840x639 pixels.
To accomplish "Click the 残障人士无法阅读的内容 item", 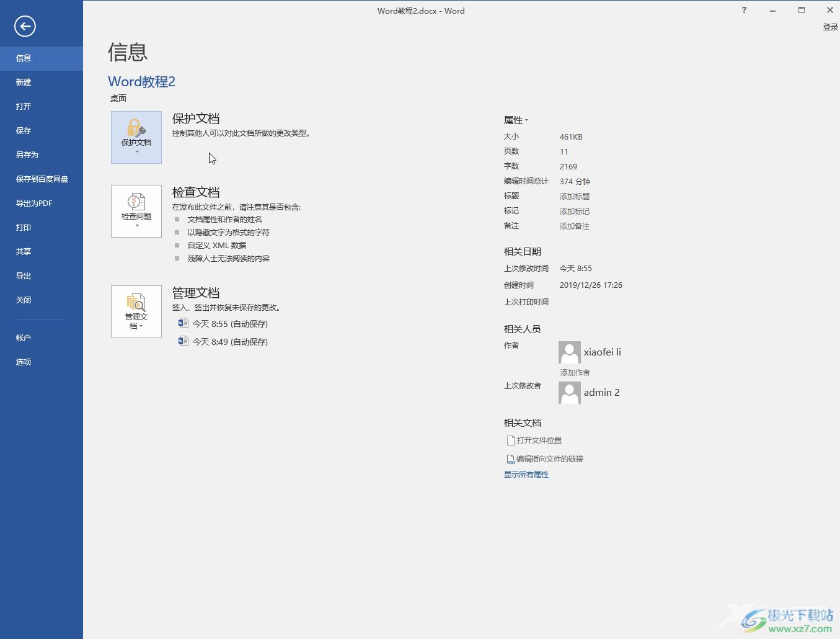I will (x=229, y=259).
